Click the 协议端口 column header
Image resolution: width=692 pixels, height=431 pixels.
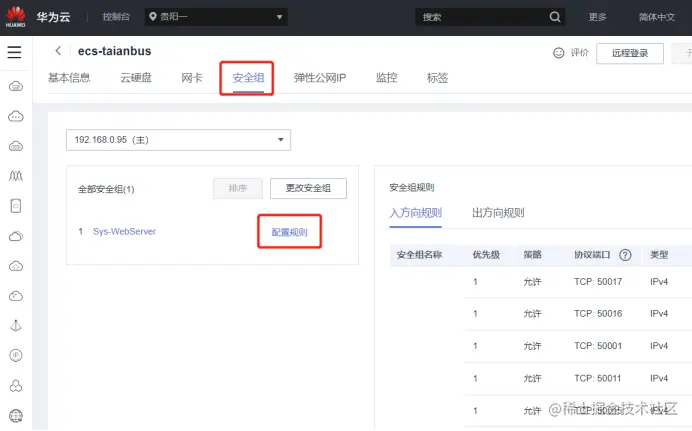[x=592, y=255]
